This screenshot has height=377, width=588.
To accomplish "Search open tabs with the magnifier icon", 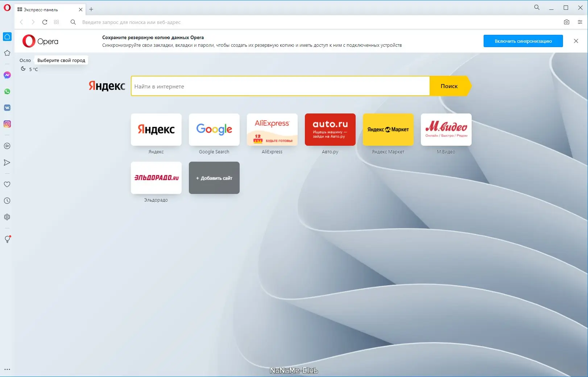I will tap(537, 7).
